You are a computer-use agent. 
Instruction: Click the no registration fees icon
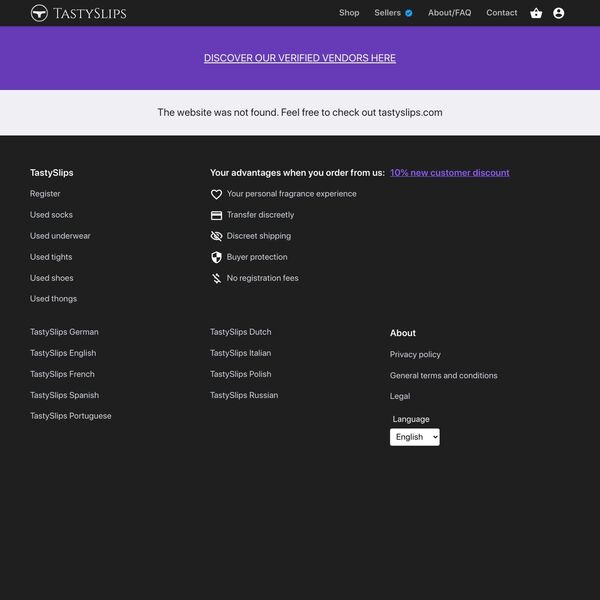pos(216,278)
